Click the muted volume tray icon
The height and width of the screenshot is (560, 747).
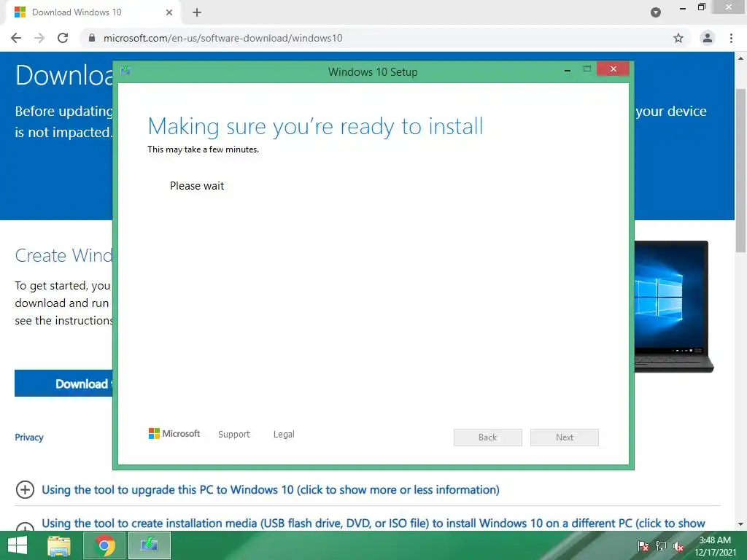point(678,546)
